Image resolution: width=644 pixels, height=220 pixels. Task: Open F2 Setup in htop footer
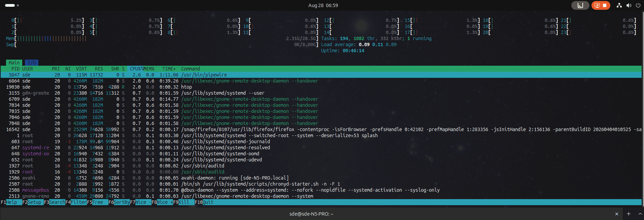tap(32, 202)
